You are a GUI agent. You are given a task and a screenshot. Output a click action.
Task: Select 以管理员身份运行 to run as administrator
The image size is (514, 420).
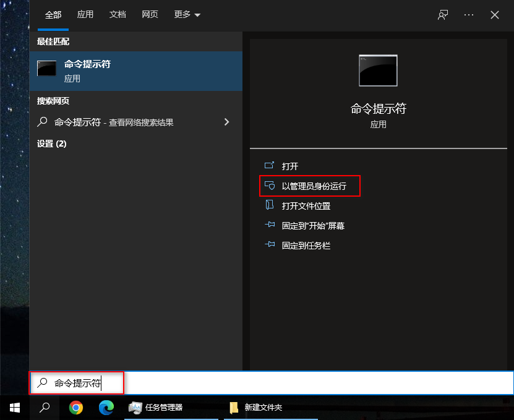(309, 186)
